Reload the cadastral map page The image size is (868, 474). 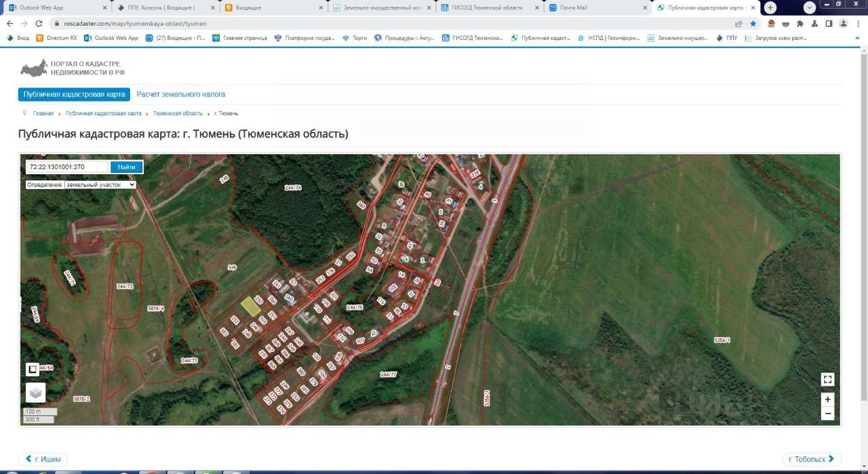[x=39, y=23]
